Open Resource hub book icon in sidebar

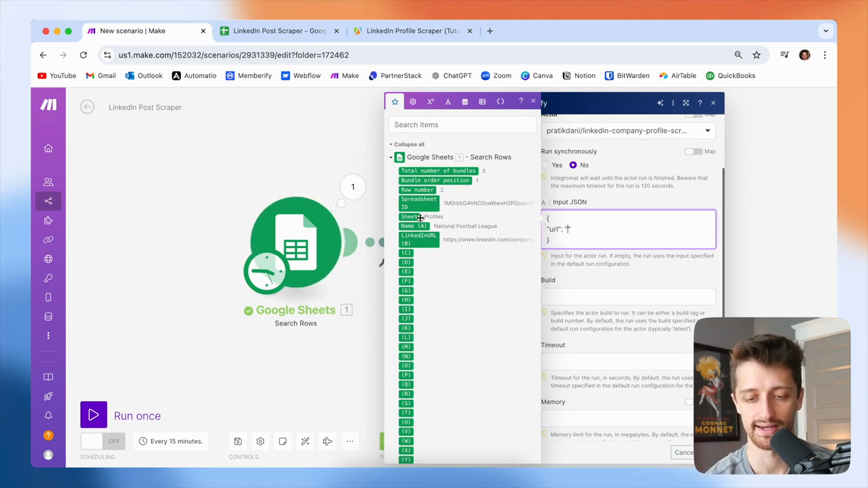click(48, 377)
